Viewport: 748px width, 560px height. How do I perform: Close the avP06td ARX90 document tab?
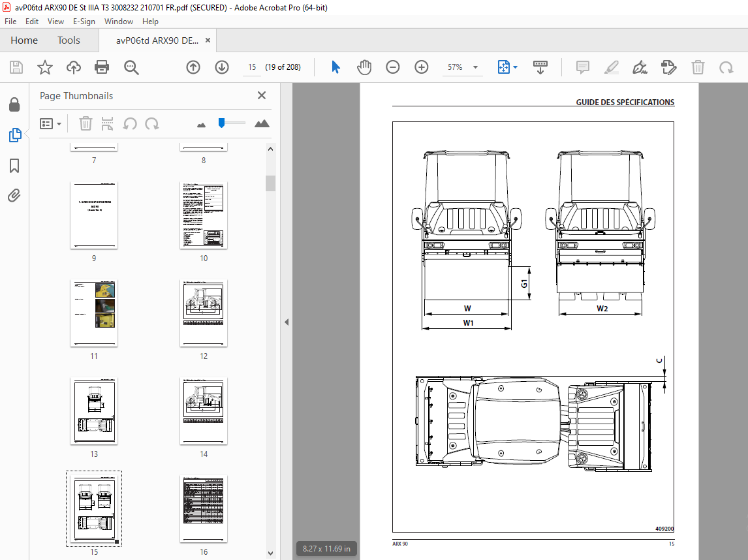(x=208, y=40)
